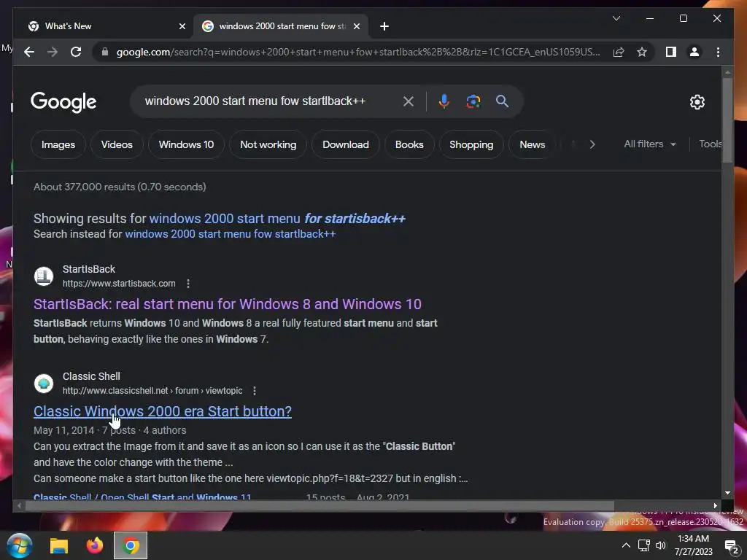The image size is (747, 560).
Task: Click the StartIsBack site favicon
Action: pyautogui.click(x=44, y=276)
